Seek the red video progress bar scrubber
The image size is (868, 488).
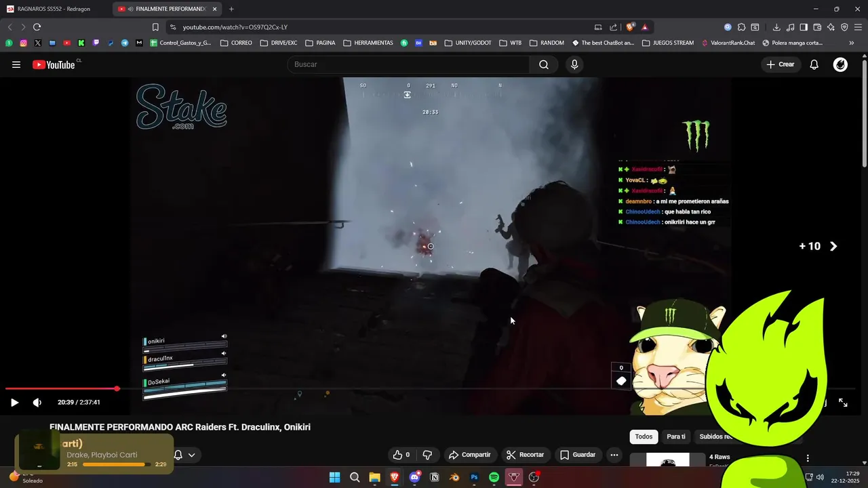pyautogui.click(x=117, y=388)
